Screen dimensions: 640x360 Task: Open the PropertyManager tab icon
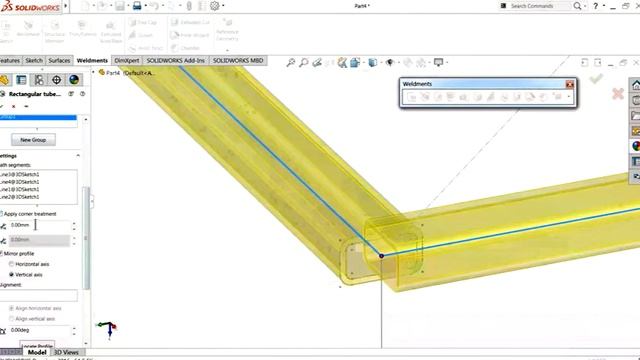(21, 80)
